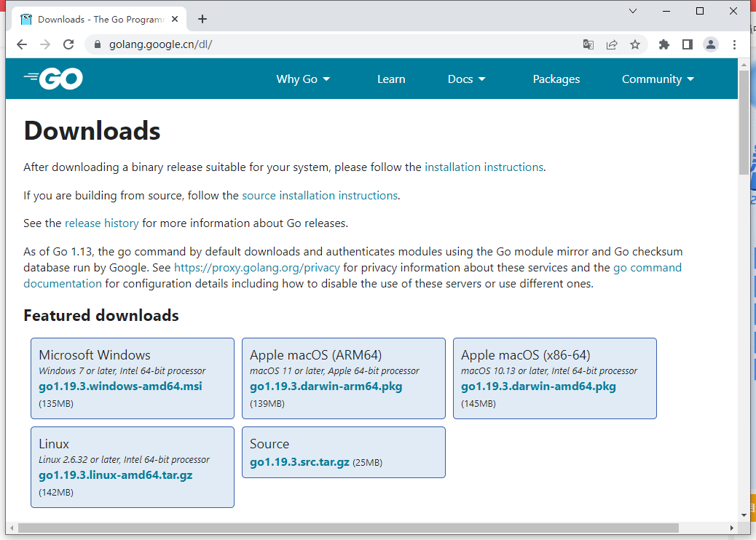Open source installation instructions link

pos(320,196)
